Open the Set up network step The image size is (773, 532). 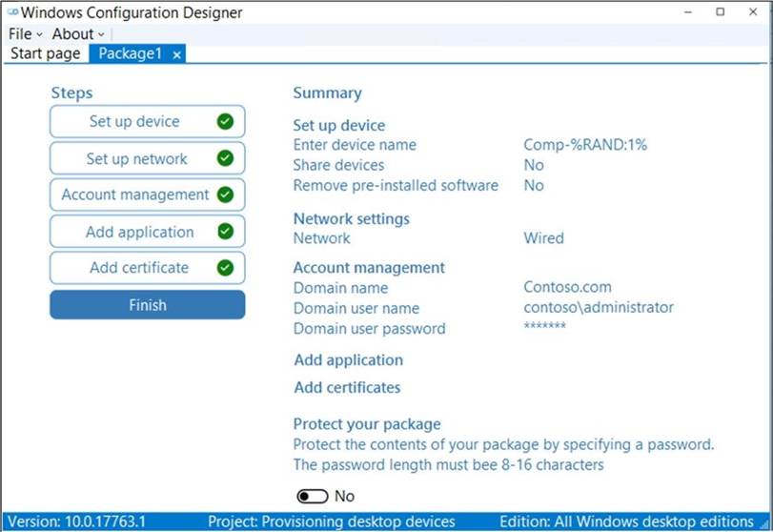click(x=136, y=158)
